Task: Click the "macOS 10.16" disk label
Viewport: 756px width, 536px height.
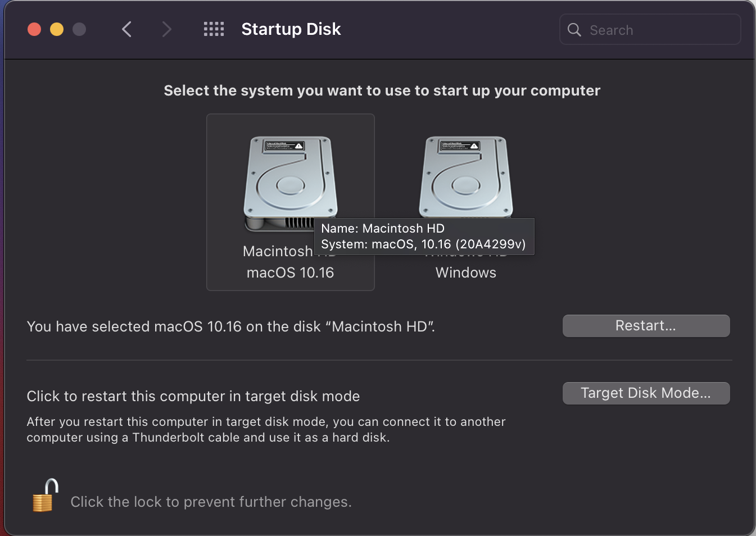Action: 290,273
